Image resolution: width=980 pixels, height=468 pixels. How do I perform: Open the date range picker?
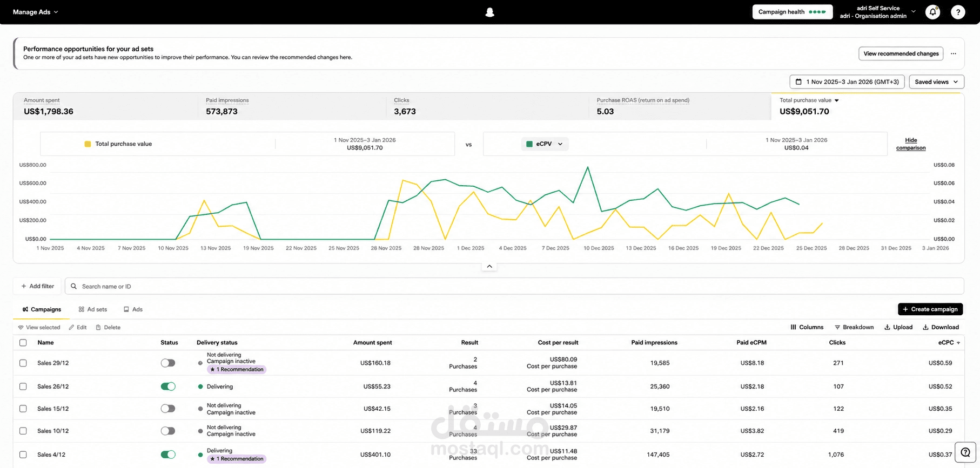(847, 82)
